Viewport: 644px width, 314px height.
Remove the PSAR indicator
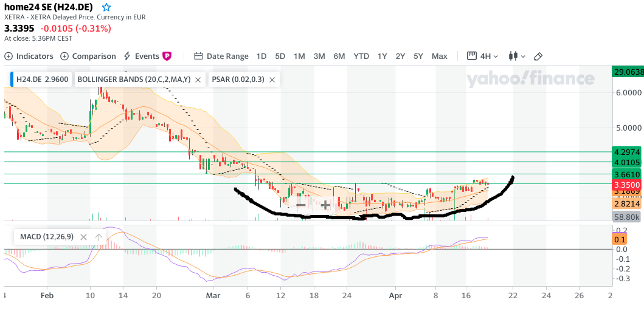pos(272,80)
